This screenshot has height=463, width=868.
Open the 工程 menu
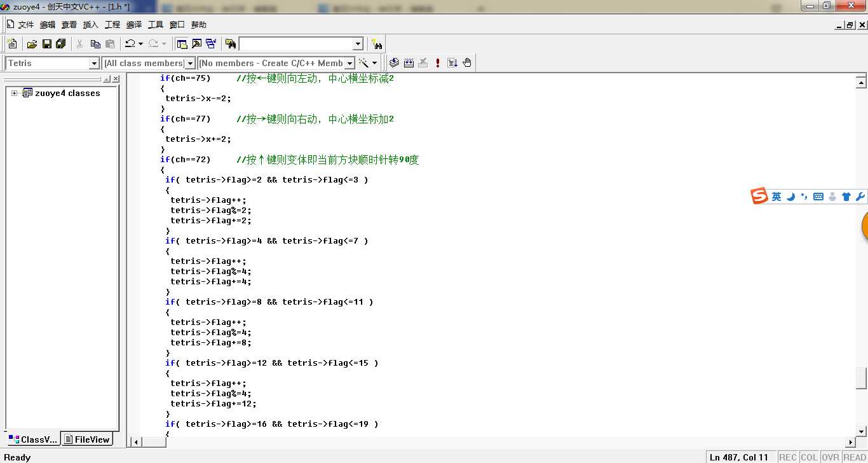tap(112, 25)
